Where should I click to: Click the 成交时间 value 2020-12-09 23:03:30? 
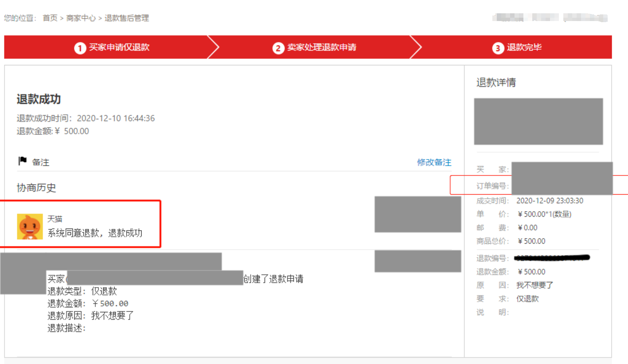click(x=550, y=201)
